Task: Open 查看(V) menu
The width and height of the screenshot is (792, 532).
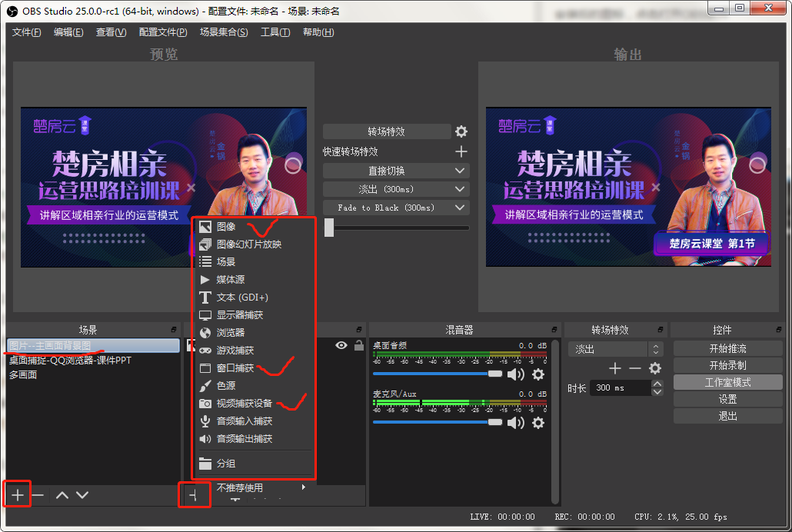Action: (x=111, y=32)
